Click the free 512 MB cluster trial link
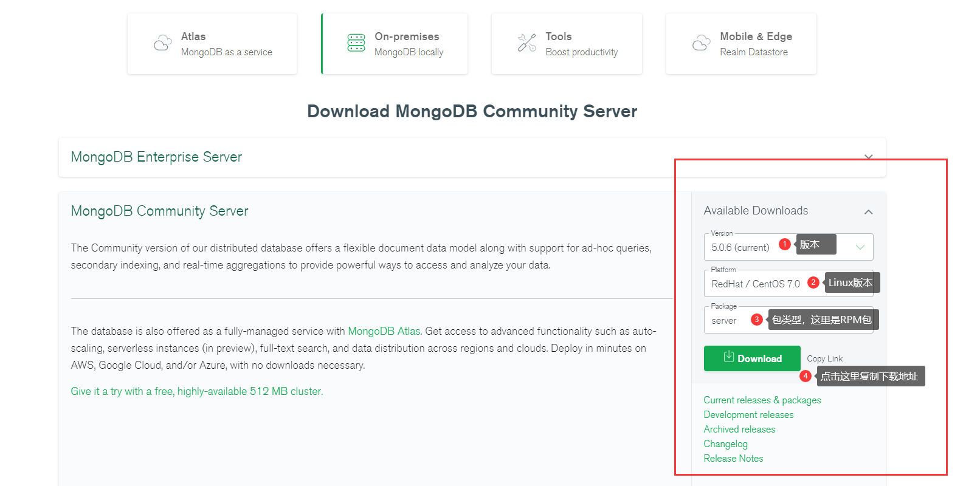Screen dimensions: 980x486 197,391
